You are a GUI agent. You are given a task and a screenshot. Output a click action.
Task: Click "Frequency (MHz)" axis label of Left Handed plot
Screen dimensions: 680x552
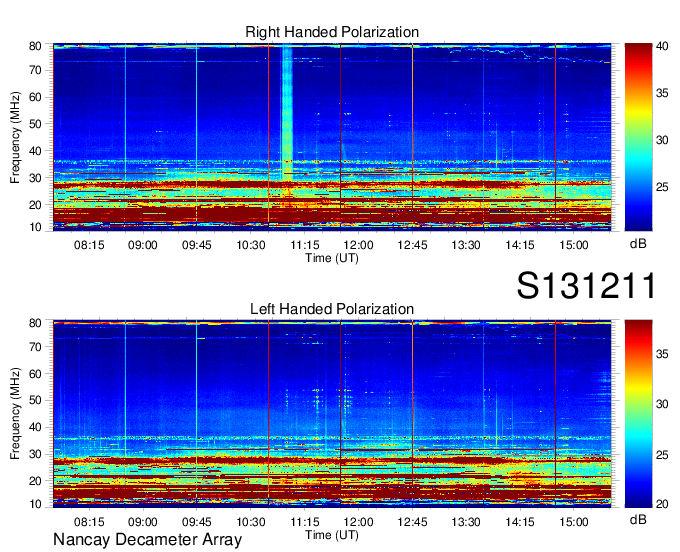pos(15,414)
